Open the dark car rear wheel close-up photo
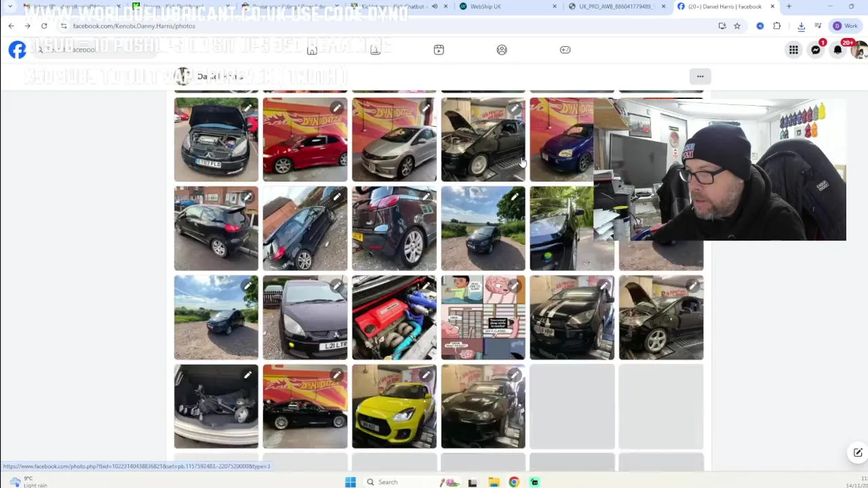This screenshot has width=868, height=488. click(394, 228)
